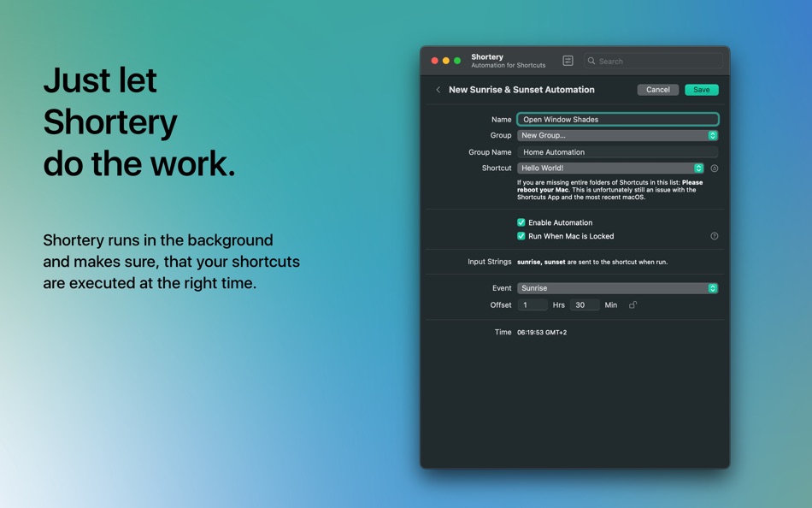Refresh the shortcut list with the reload icon

click(714, 168)
